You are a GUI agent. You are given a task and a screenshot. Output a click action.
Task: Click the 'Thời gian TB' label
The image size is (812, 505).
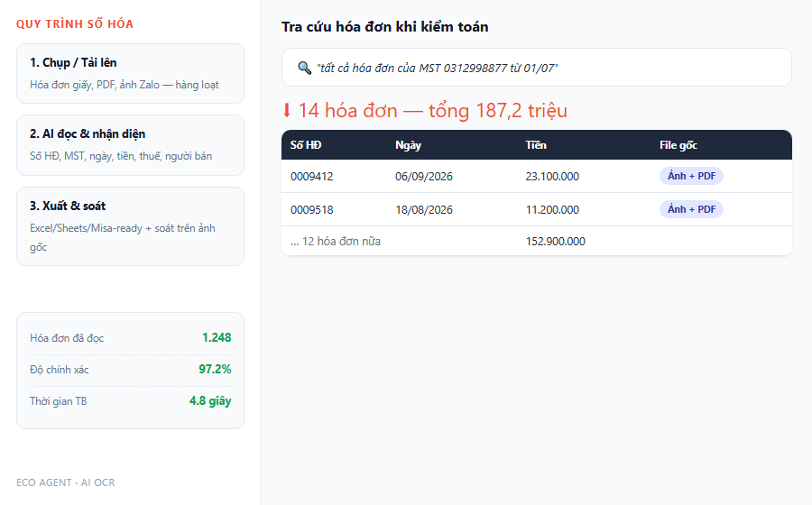coord(58,401)
